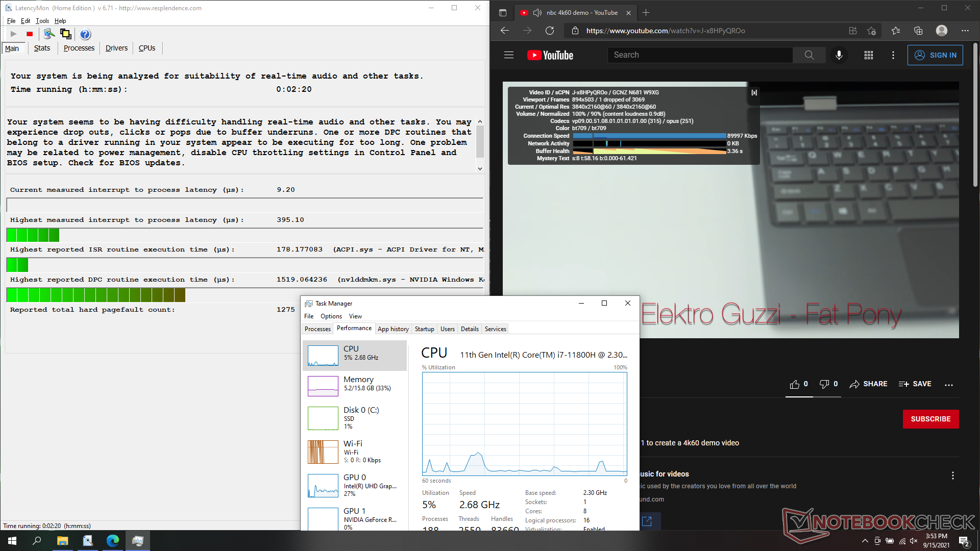Screen dimensions: 980x551
Task: Open the Help menu in LatencyMon
Action: pyautogui.click(x=60, y=21)
